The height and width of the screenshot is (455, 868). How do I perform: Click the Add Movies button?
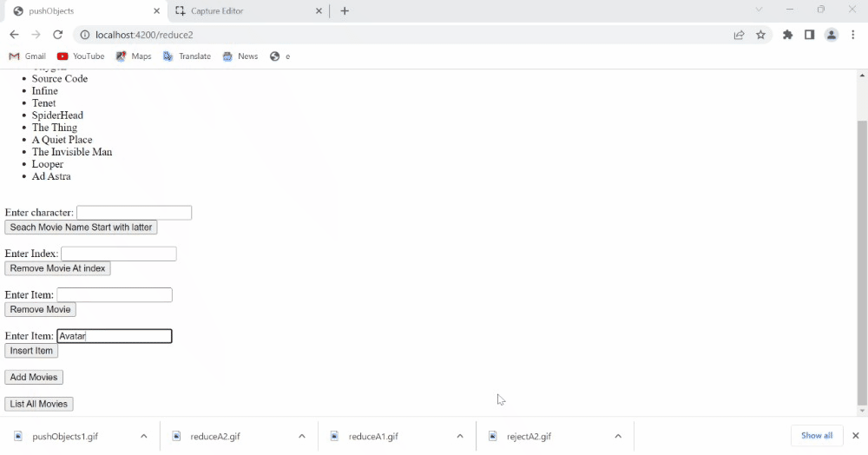(34, 378)
